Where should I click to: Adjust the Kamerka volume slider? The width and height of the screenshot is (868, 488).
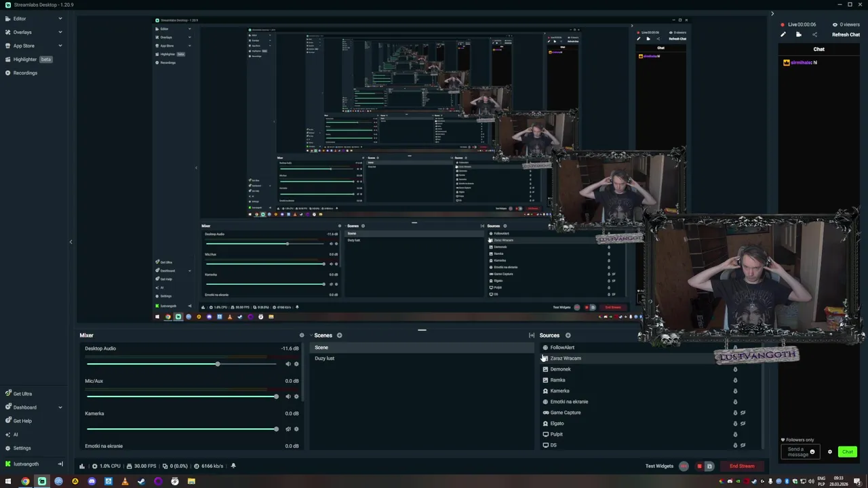[181, 429]
